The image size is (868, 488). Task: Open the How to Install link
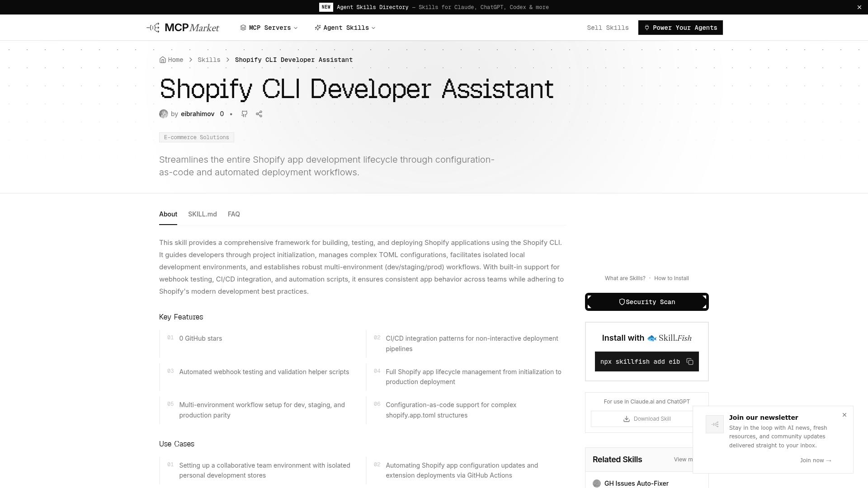(671, 278)
